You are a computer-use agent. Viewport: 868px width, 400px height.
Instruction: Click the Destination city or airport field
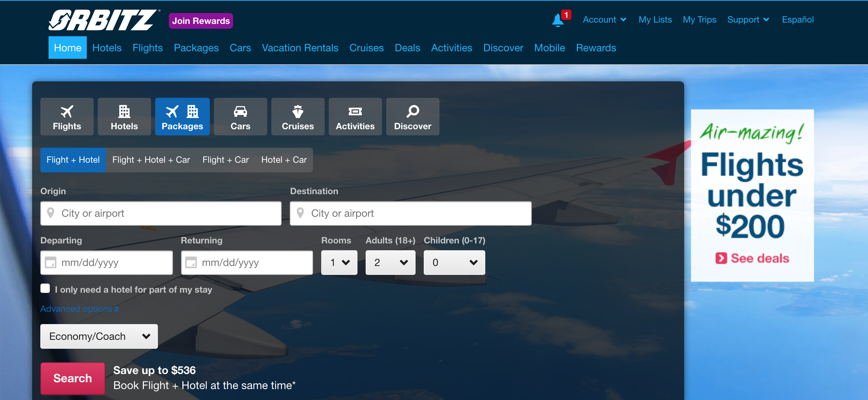[411, 213]
